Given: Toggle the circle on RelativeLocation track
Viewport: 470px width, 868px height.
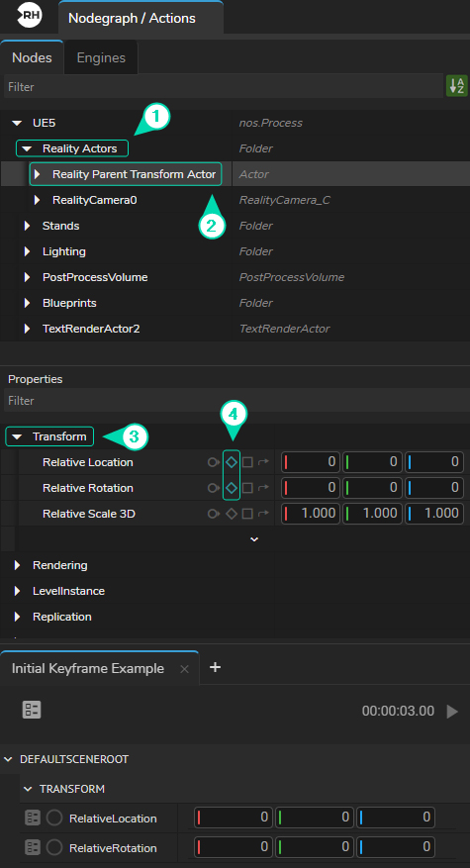Looking at the screenshot, I should [54, 819].
